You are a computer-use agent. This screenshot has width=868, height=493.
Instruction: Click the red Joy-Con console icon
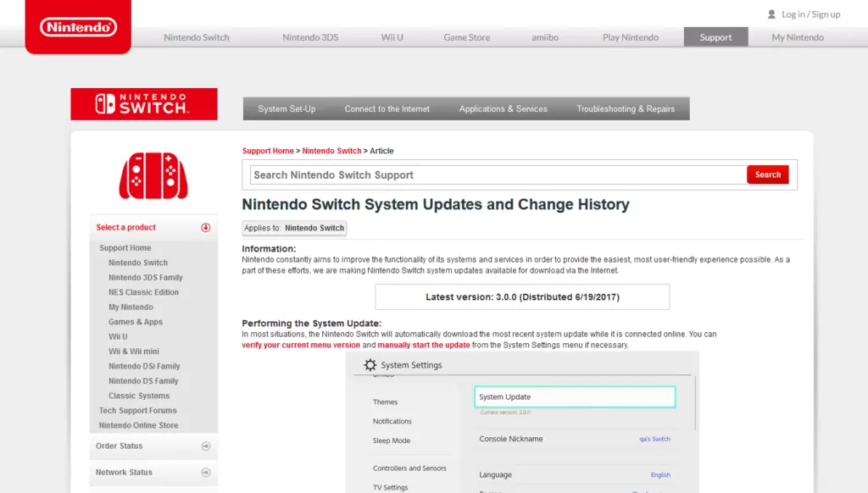coord(153,175)
